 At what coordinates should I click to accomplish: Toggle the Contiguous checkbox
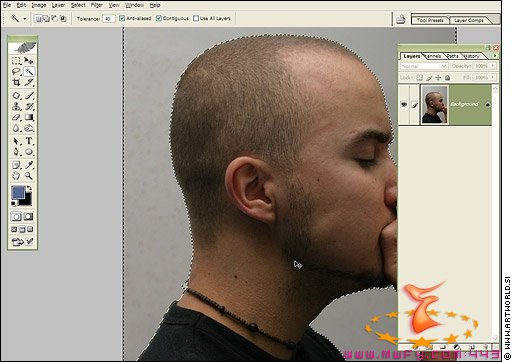tap(159, 18)
